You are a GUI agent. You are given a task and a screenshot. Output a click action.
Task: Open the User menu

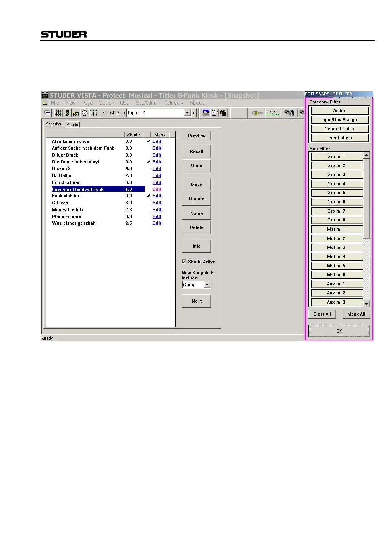(125, 103)
